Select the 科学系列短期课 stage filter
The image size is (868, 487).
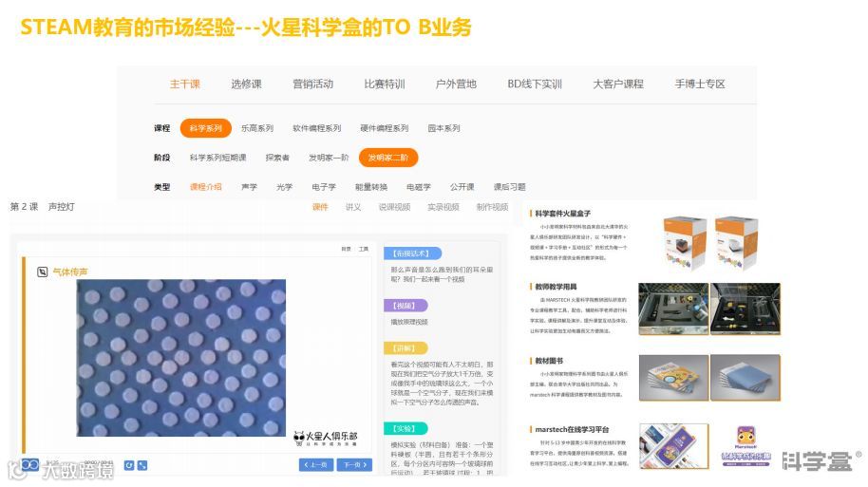(x=218, y=158)
